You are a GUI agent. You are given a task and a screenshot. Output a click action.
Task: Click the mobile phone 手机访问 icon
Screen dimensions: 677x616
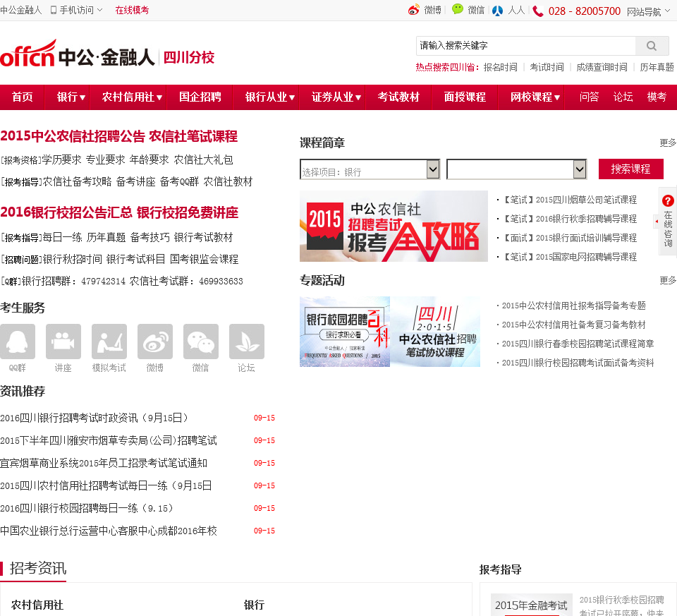coord(54,10)
